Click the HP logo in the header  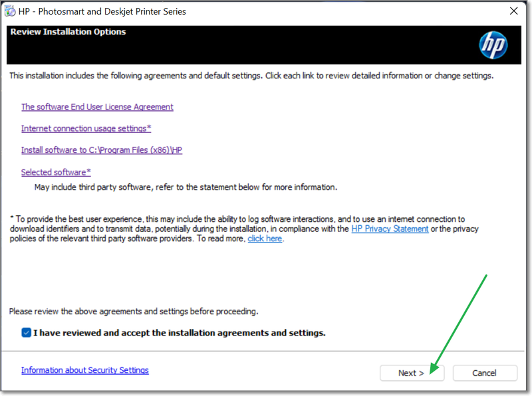coord(493,45)
